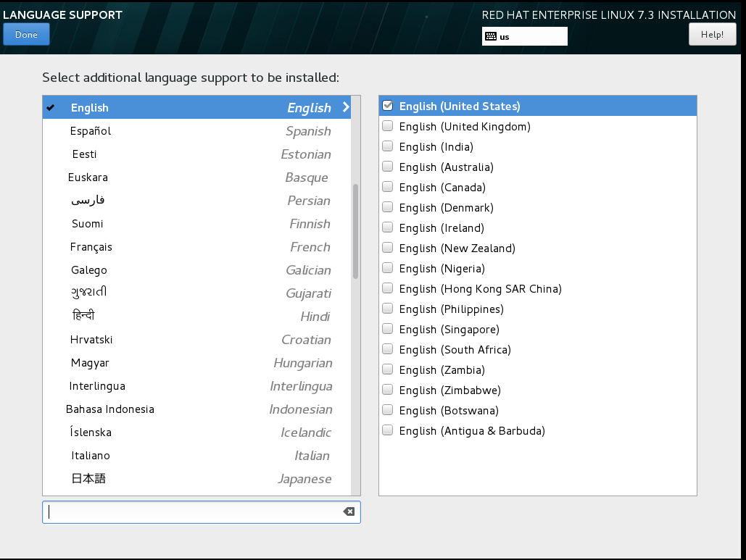The image size is (746, 560).
Task: Select Bahasa Indonesia language
Action: 197,409
